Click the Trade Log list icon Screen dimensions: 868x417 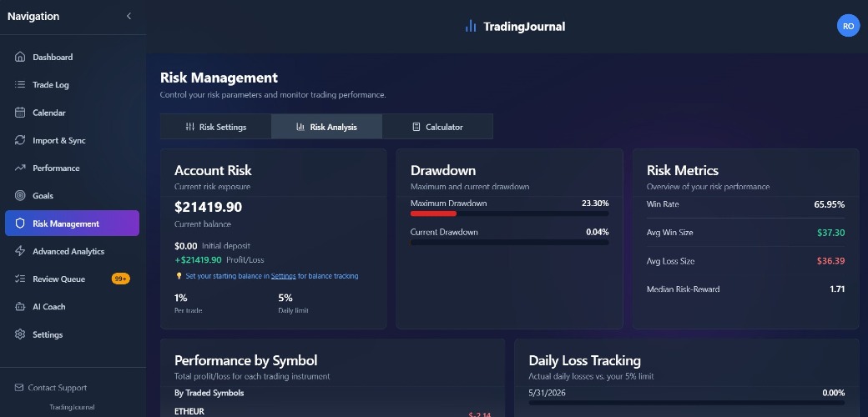click(20, 84)
